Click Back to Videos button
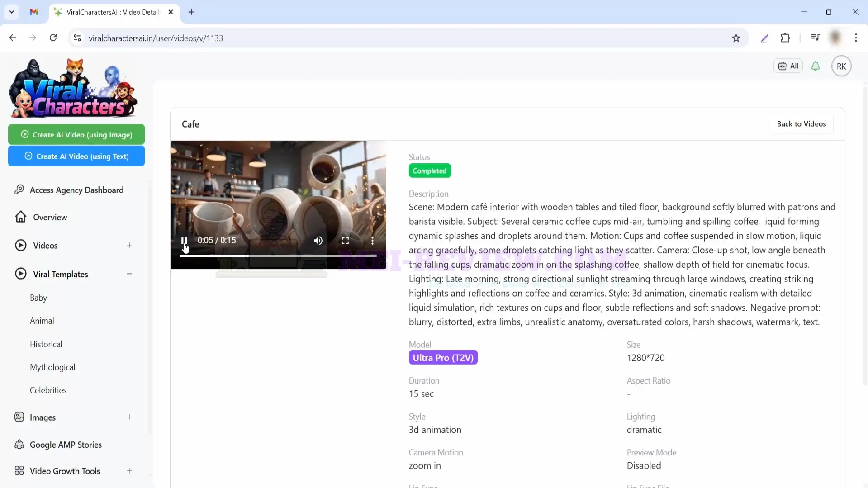This screenshot has height=488, width=868. [801, 124]
